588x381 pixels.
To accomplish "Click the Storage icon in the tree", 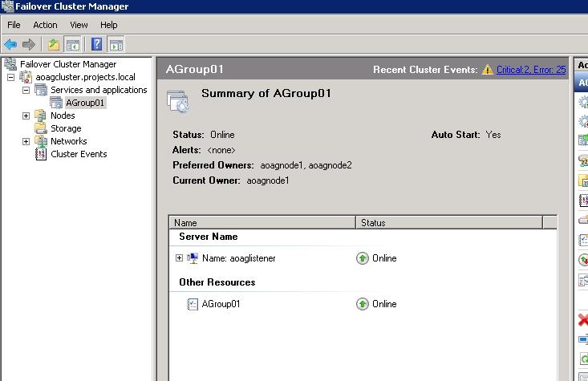I will [40, 128].
